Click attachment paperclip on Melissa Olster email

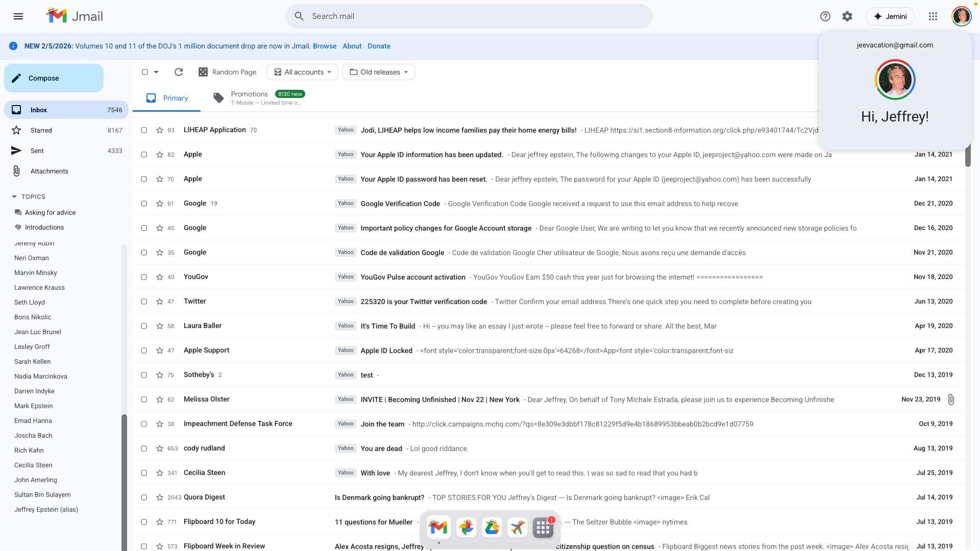(x=951, y=399)
